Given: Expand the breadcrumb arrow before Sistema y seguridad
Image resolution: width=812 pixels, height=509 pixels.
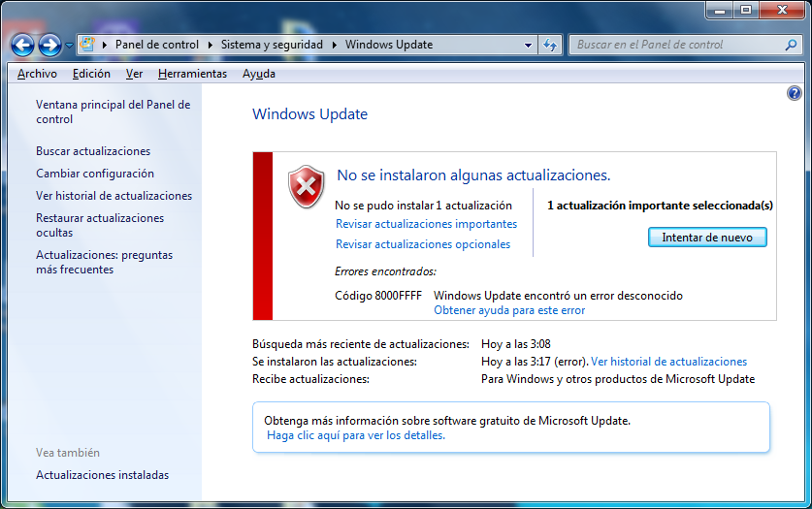Looking at the screenshot, I should tap(211, 45).
